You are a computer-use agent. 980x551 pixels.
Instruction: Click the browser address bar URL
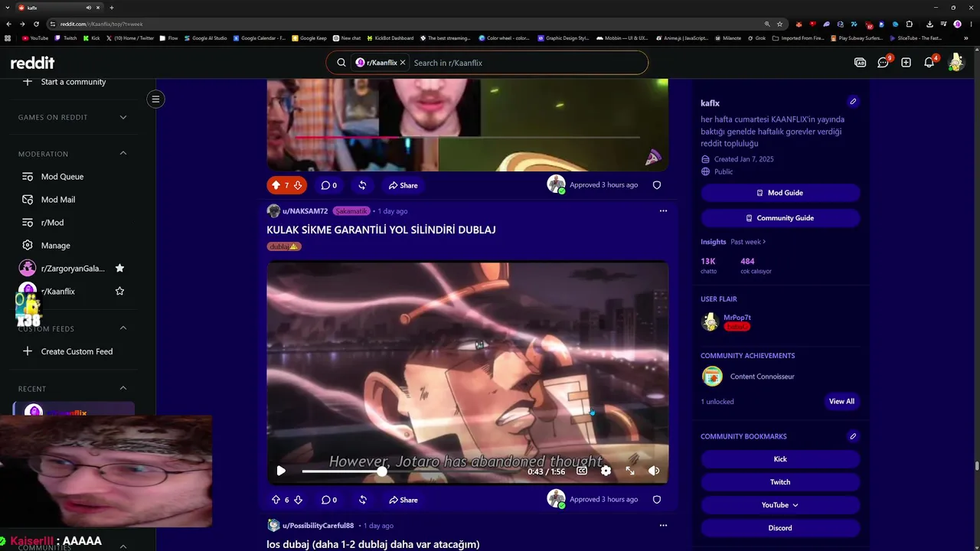tap(102, 24)
